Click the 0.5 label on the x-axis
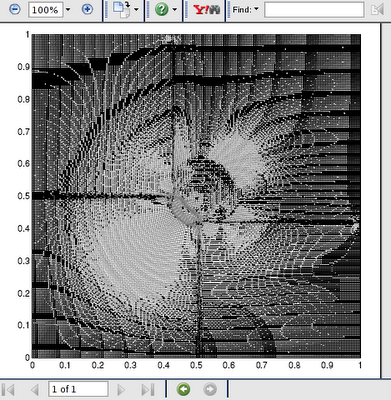Image resolution: width=391 pixels, height=400 pixels. pyautogui.click(x=196, y=365)
